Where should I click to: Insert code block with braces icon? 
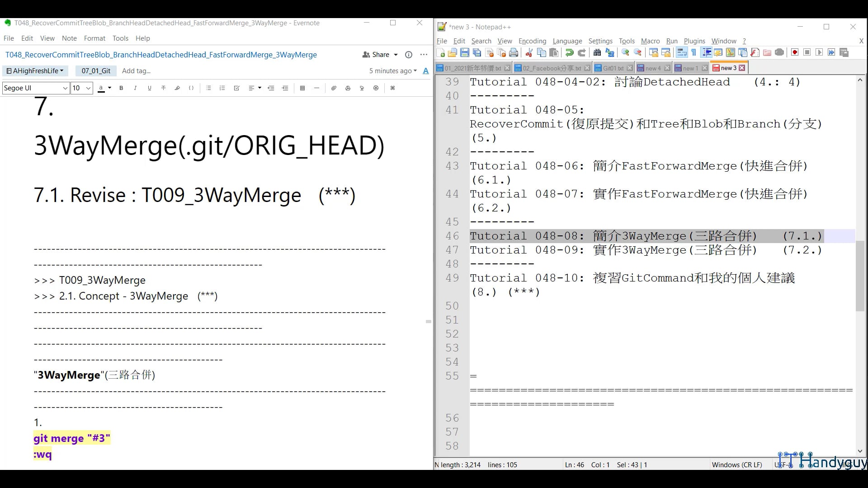(x=191, y=88)
